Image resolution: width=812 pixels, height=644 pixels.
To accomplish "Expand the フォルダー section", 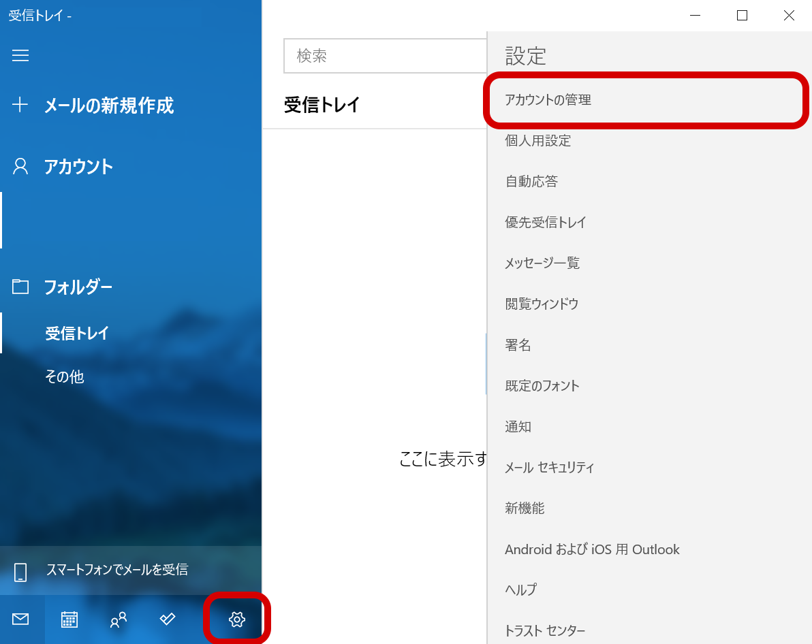I will 78,287.
